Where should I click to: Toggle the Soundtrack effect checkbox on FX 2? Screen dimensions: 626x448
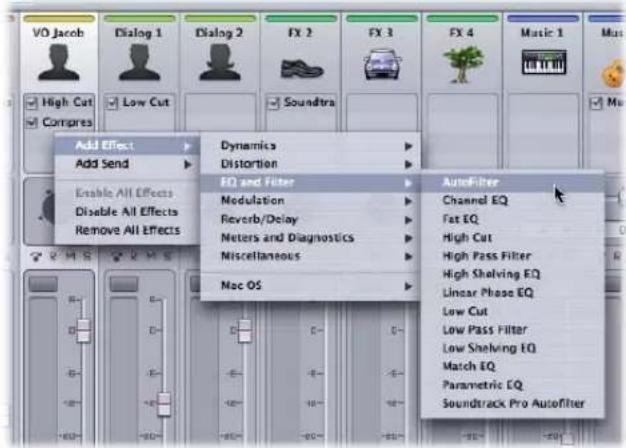[x=273, y=103]
